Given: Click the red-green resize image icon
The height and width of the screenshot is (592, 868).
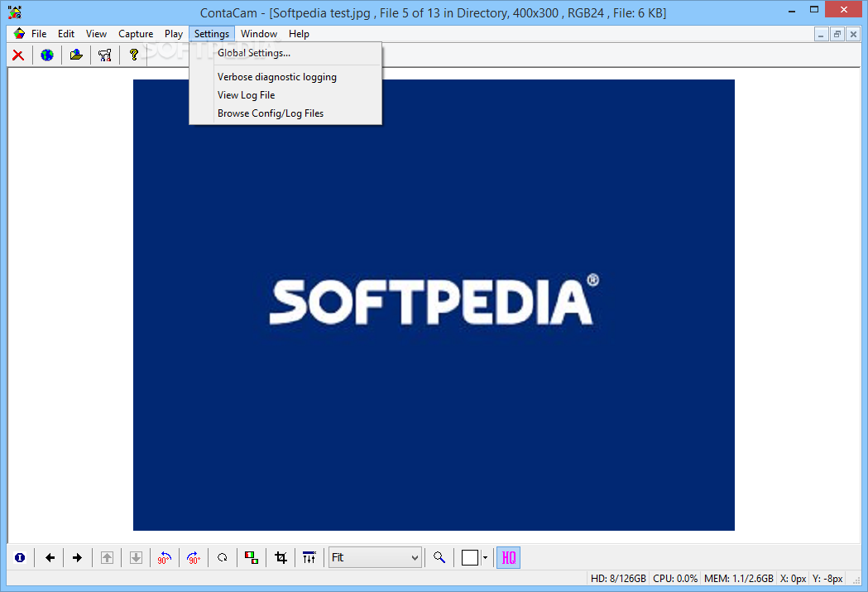Looking at the screenshot, I should point(252,558).
